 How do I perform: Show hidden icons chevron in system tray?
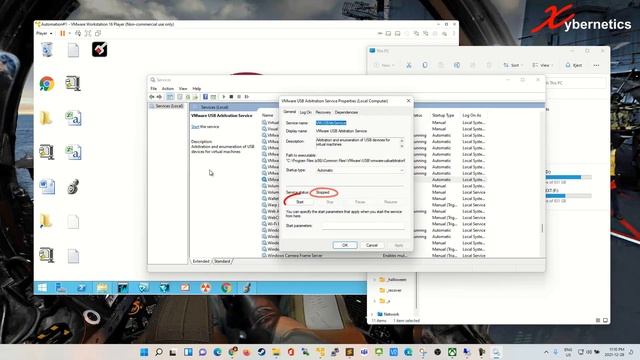click(546, 352)
